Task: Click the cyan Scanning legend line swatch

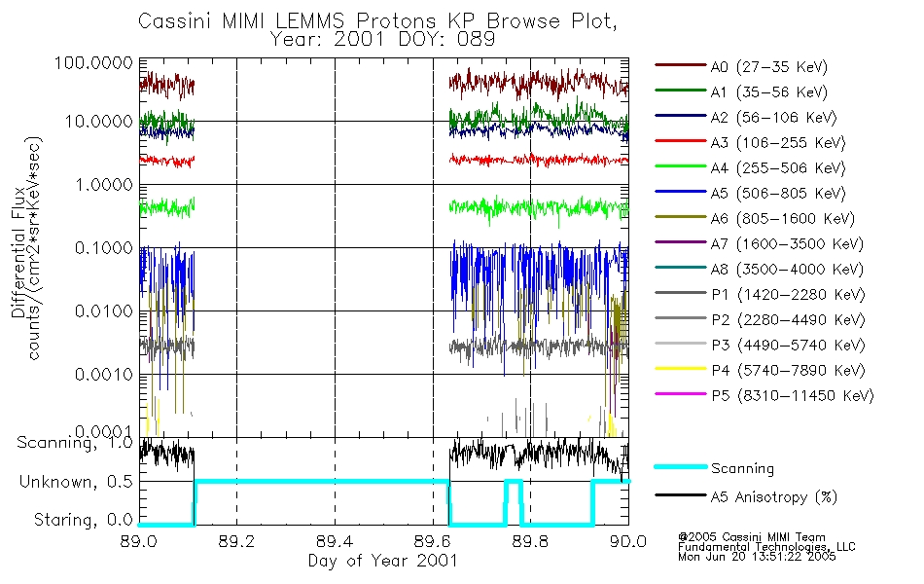Action: point(680,466)
